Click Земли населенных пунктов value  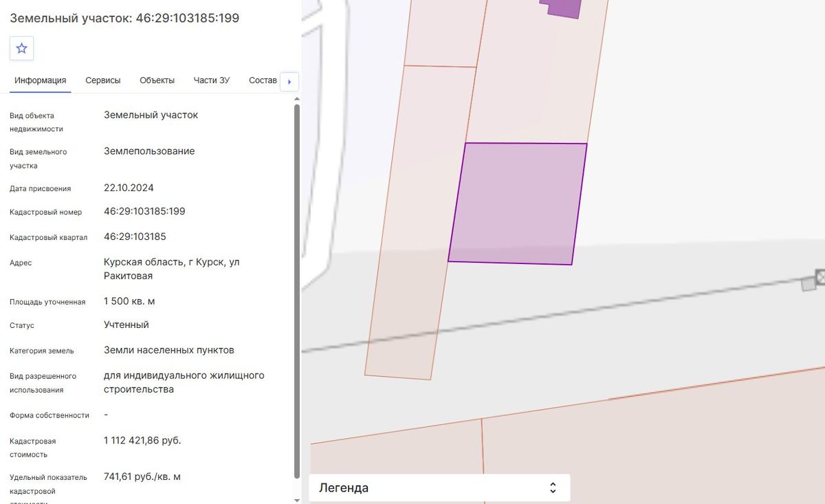tap(169, 350)
